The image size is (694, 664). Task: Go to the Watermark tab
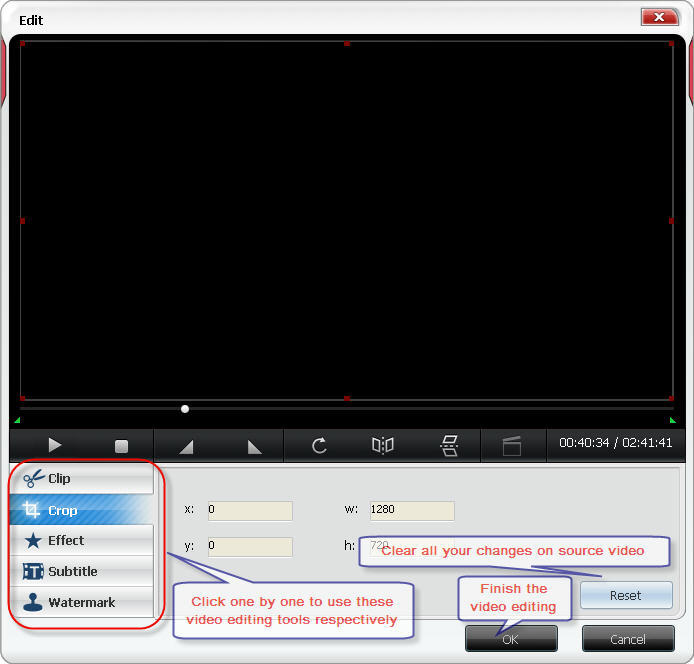81,602
